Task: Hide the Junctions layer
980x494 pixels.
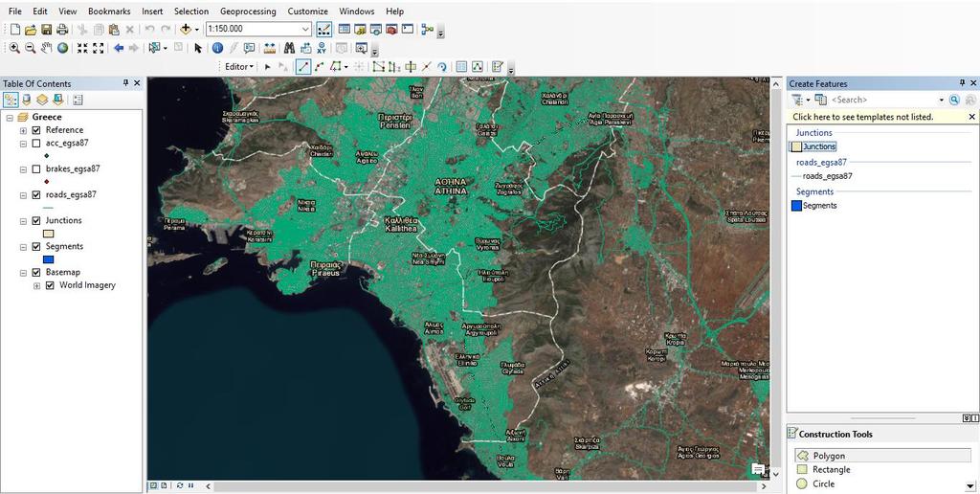Action: click(x=36, y=221)
